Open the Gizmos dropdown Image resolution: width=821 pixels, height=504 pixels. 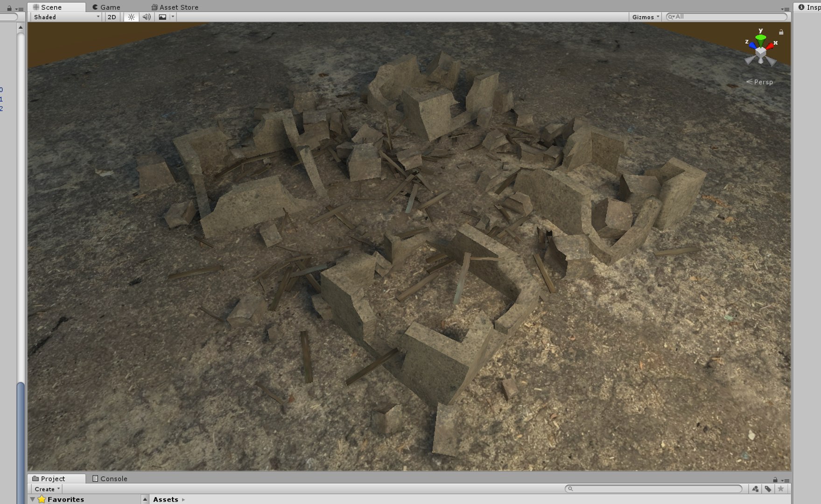[646, 17]
